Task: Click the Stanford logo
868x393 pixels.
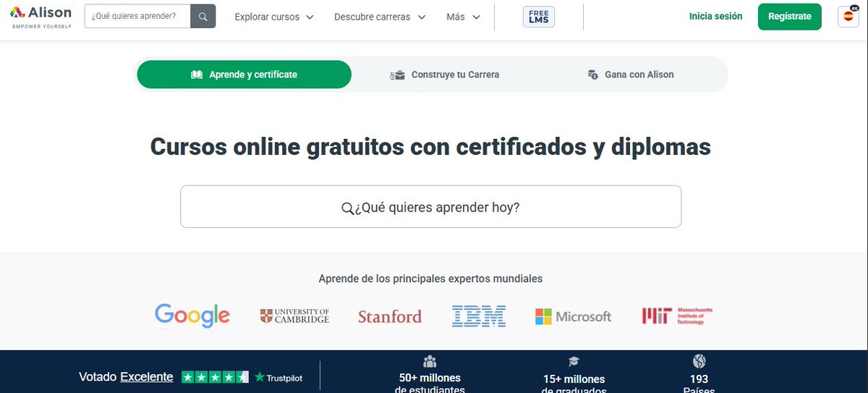Action: click(x=390, y=316)
